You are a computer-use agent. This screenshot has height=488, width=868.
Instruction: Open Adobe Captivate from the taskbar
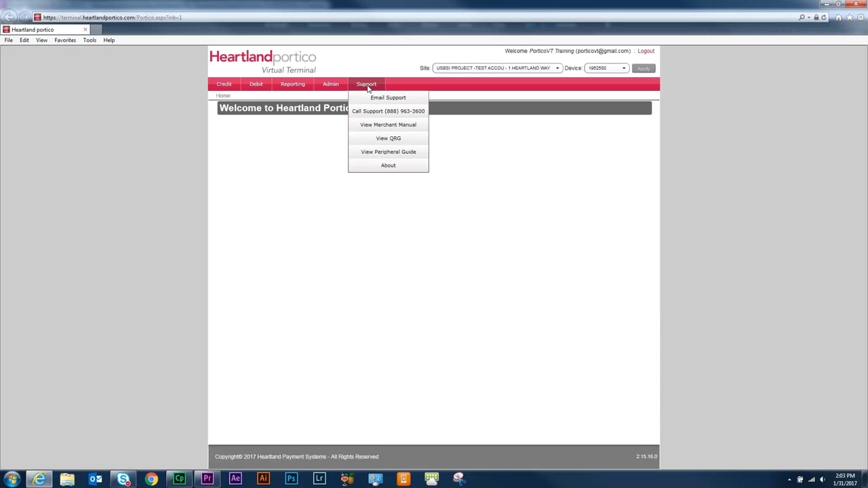179,479
